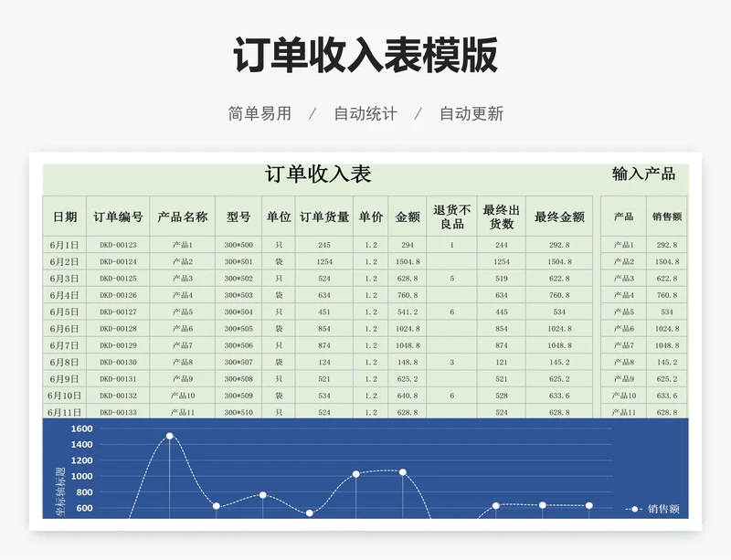Click returned-goods cell 5 in 6月3日 row
Image resolution: width=731 pixels, height=560 pixels.
[x=451, y=279]
